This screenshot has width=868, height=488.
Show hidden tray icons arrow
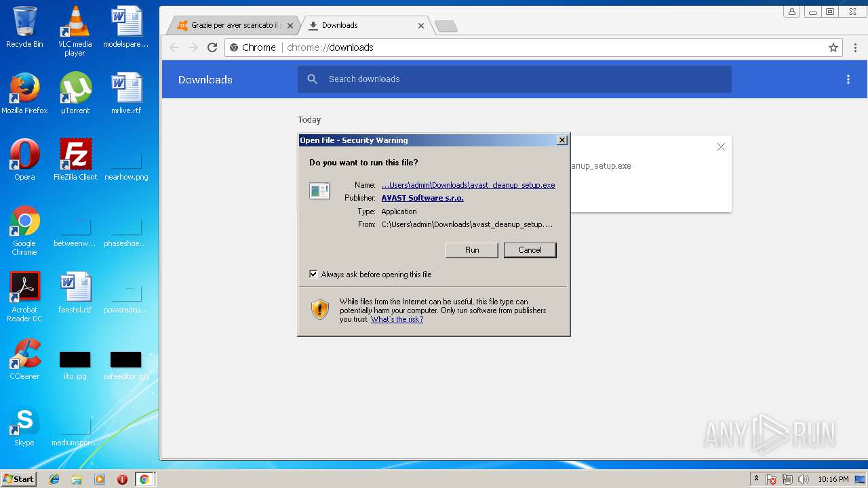coord(756,479)
